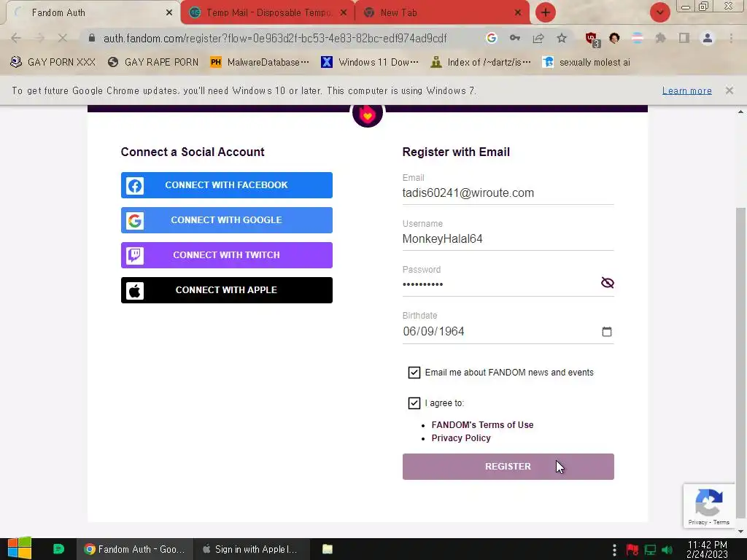Submit the Register button
The height and width of the screenshot is (560, 747).
click(x=508, y=467)
